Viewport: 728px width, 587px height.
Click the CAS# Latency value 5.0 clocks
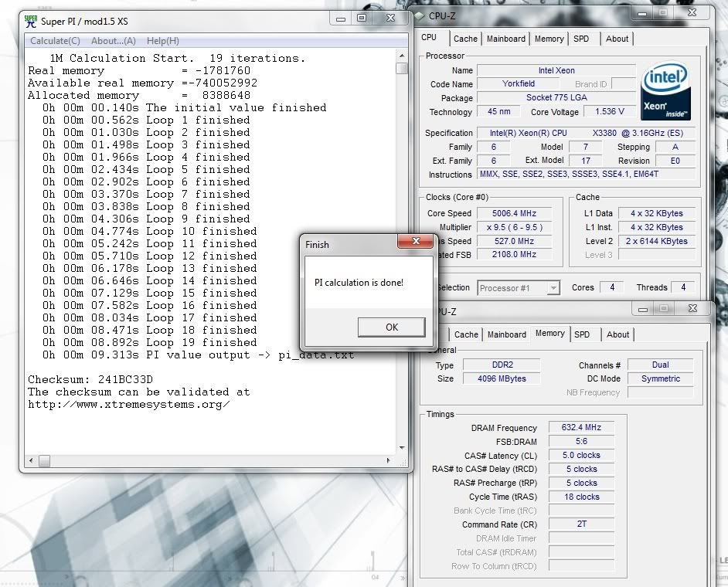(581, 455)
